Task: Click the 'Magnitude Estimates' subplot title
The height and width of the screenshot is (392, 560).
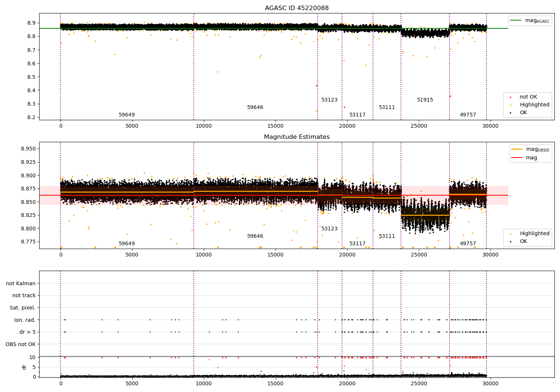Action: (297, 137)
